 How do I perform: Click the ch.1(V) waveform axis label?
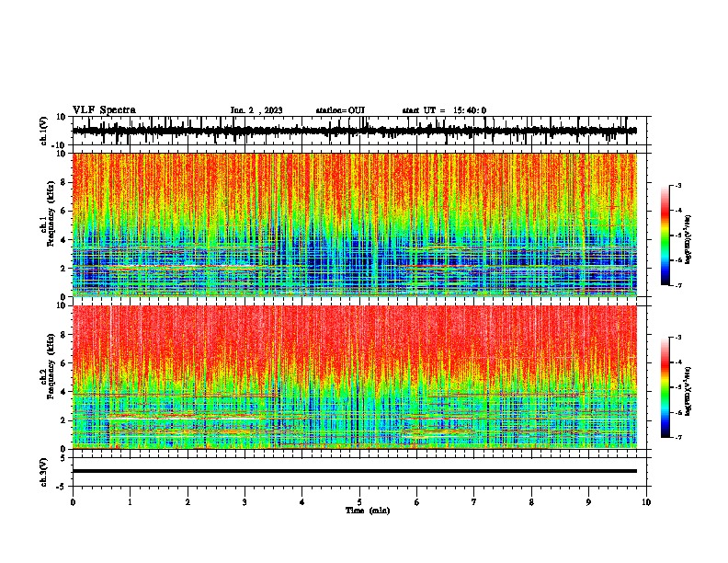coord(44,131)
